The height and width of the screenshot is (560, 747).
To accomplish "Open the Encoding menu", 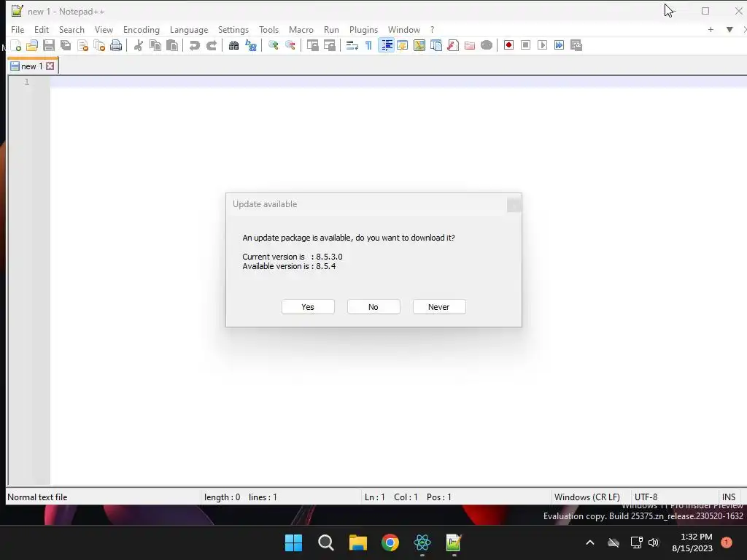I will (141, 29).
